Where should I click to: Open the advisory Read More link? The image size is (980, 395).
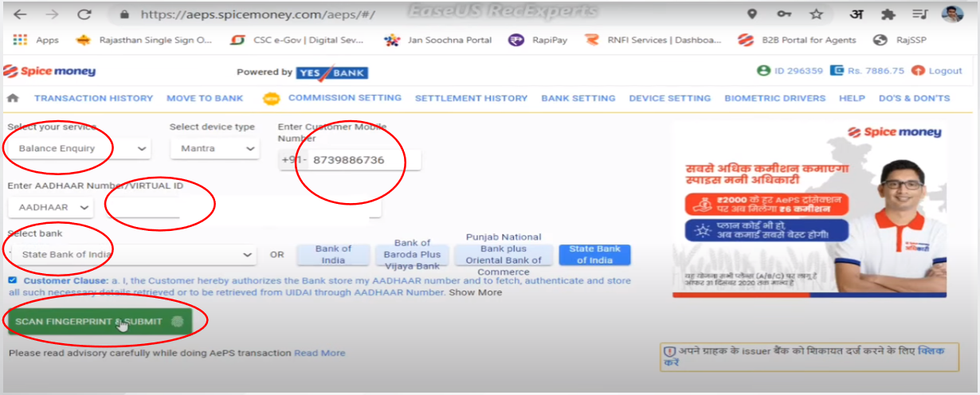coord(320,353)
